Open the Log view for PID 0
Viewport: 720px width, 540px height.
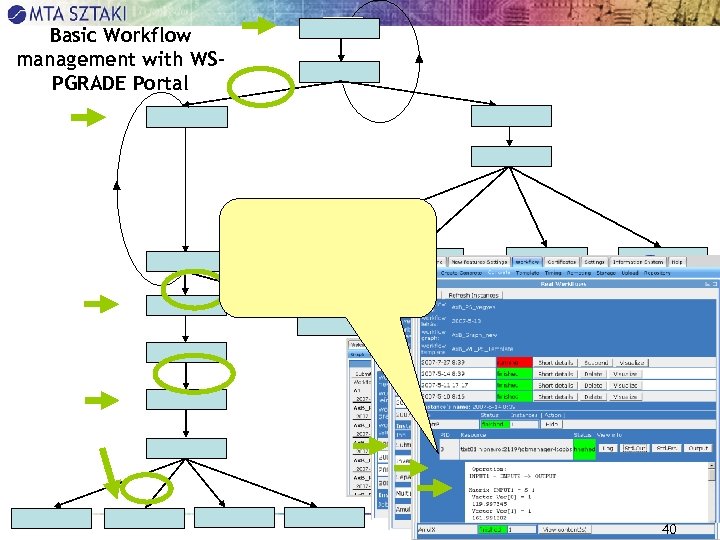[x=608, y=448]
